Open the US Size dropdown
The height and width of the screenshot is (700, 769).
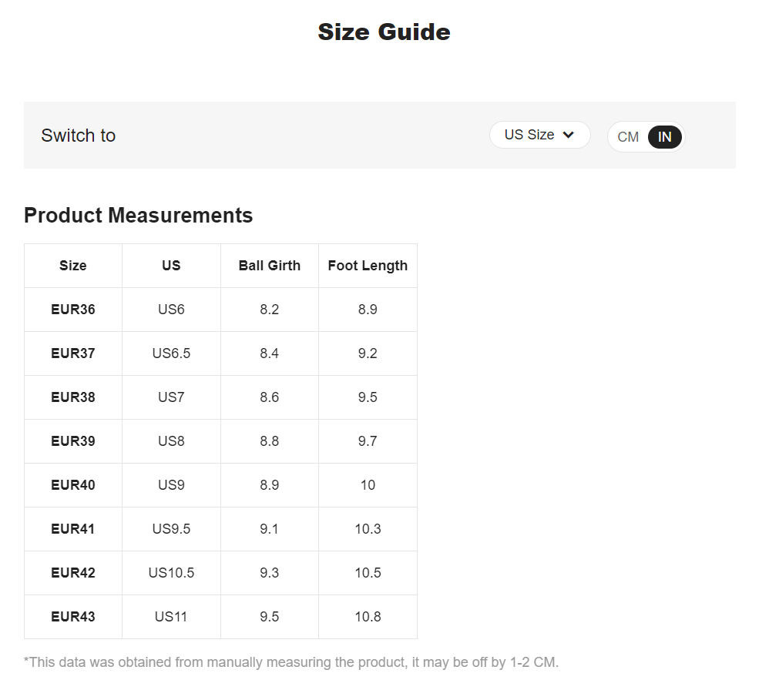[x=539, y=135]
